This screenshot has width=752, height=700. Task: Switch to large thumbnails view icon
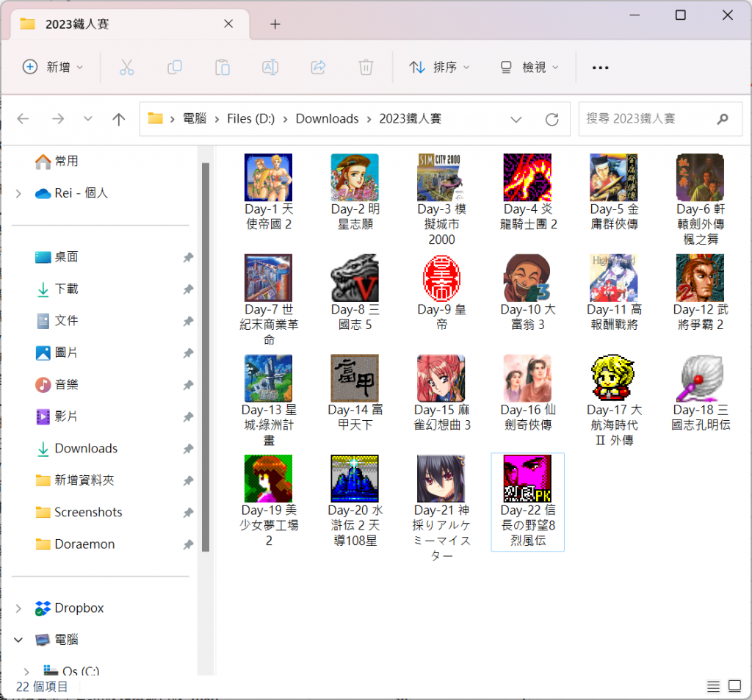[x=734, y=686]
